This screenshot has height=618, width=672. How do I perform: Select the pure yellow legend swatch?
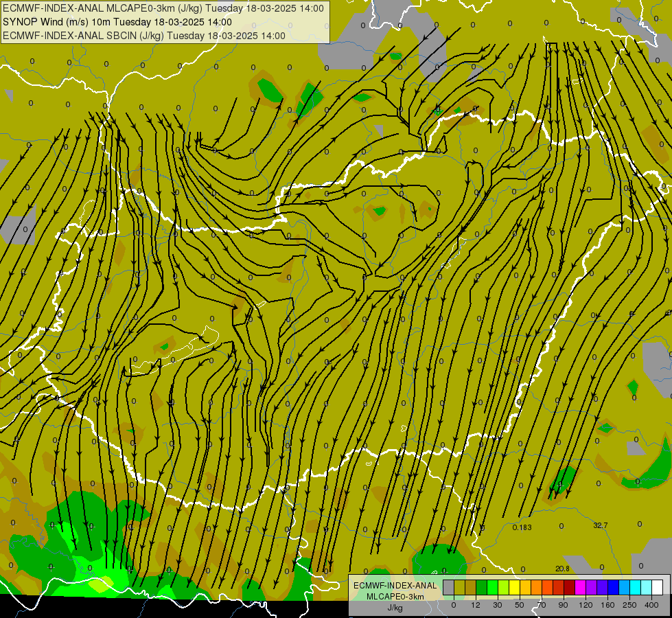(x=515, y=587)
